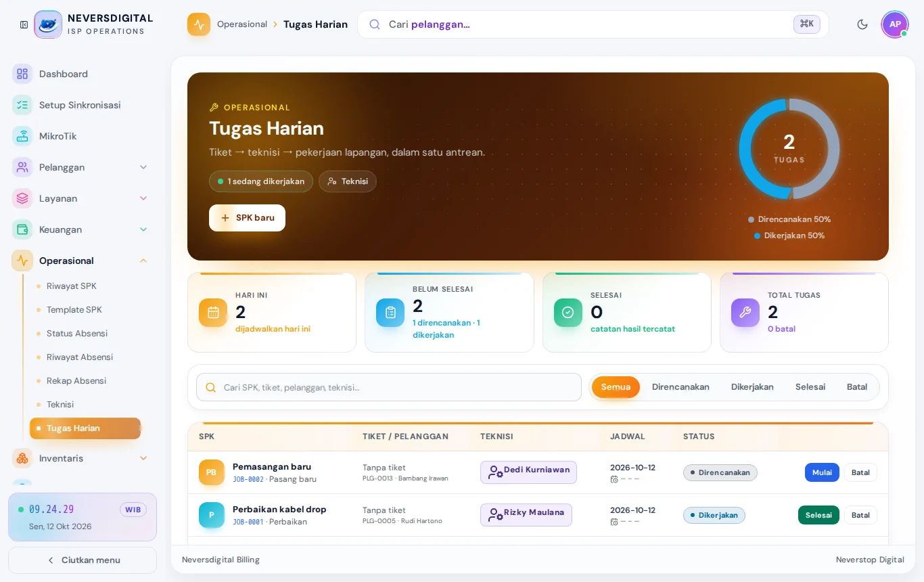Click the Teknisi chip in hero banner
The width and height of the screenshot is (924, 582).
click(348, 181)
